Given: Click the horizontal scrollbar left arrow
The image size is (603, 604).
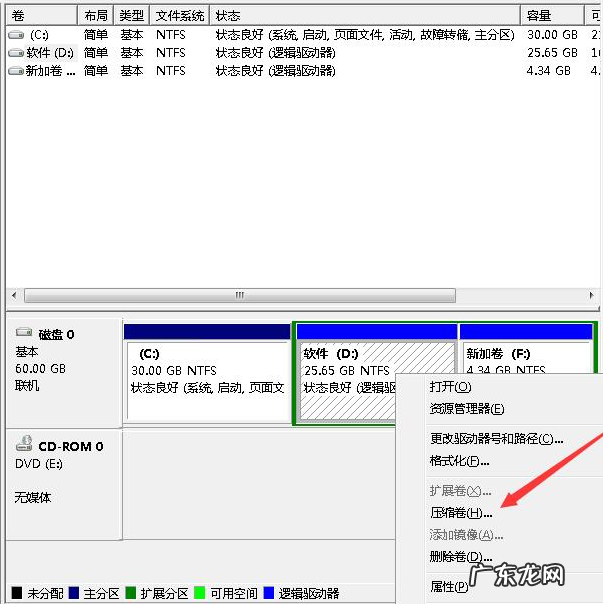Looking at the screenshot, I should pos(14,295).
